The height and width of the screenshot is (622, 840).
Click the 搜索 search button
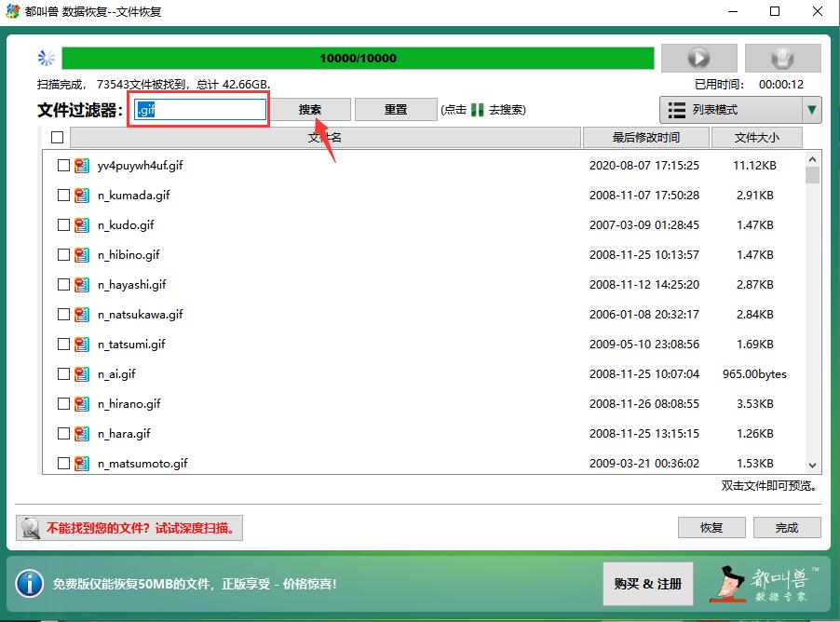[x=310, y=110]
